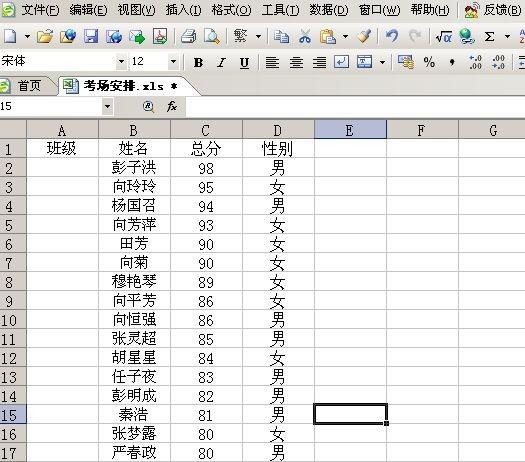This screenshot has width=525, height=462.
Task: Expand the font name 宋体 dropdown
Action: click(x=121, y=62)
